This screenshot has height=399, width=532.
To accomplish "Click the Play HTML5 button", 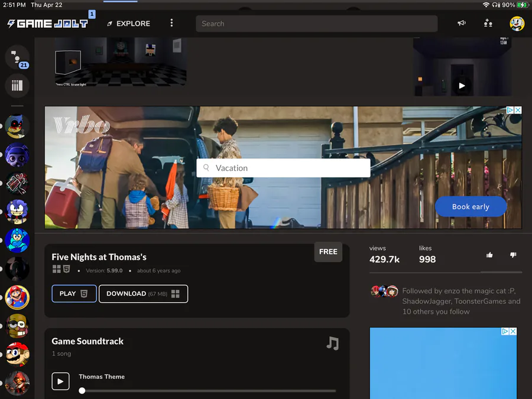I will 74,293.
